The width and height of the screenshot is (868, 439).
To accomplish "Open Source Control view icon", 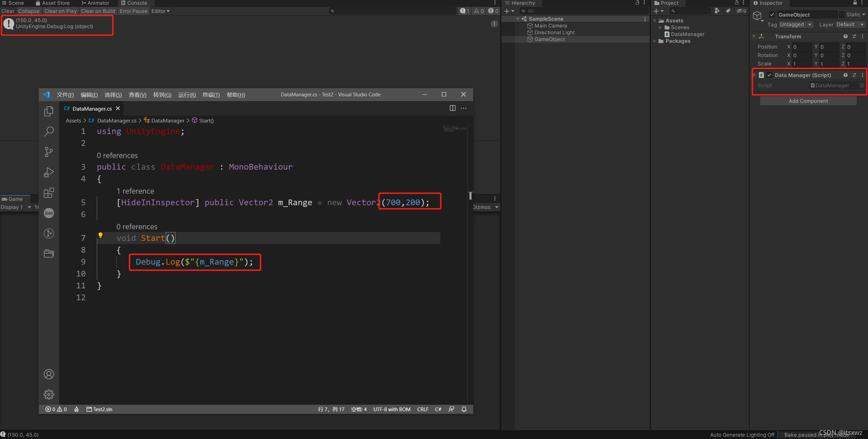I will (x=49, y=152).
